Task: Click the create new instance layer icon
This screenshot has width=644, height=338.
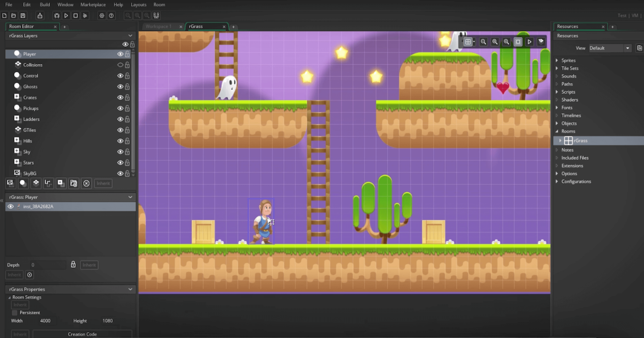Action: (23, 183)
